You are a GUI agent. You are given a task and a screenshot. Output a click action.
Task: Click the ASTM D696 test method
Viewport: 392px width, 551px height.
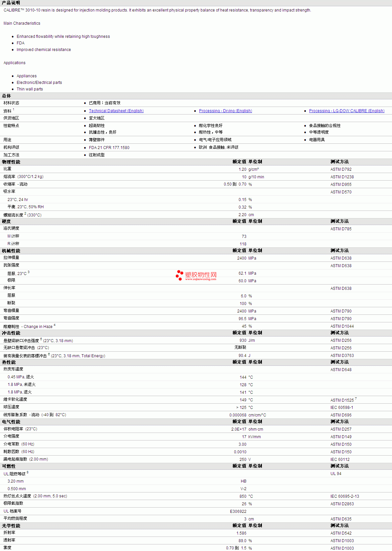pos(341,415)
